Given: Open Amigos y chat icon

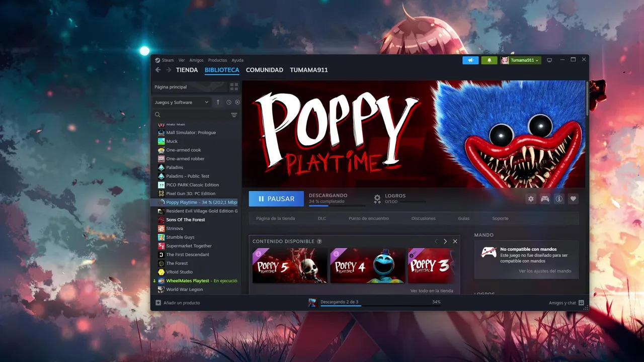Looking at the screenshot, I should (581, 303).
